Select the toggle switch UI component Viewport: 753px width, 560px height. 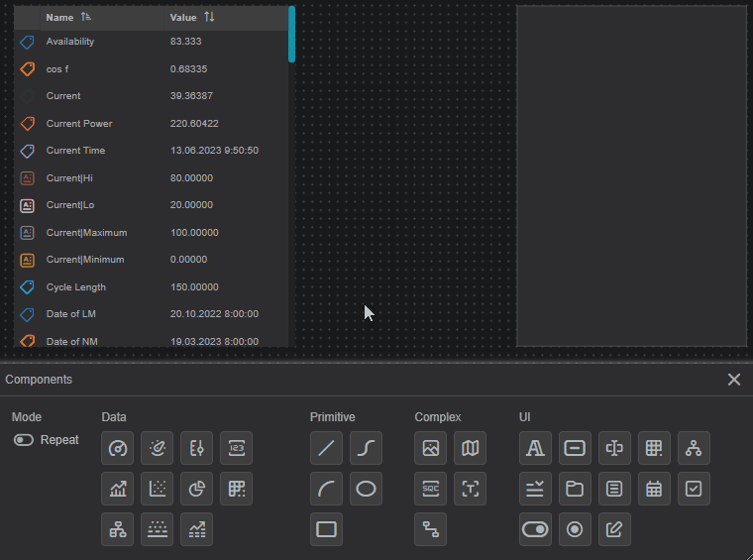click(x=535, y=529)
